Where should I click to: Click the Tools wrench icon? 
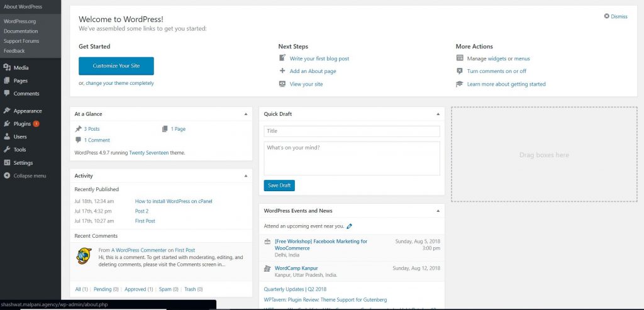click(6, 150)
